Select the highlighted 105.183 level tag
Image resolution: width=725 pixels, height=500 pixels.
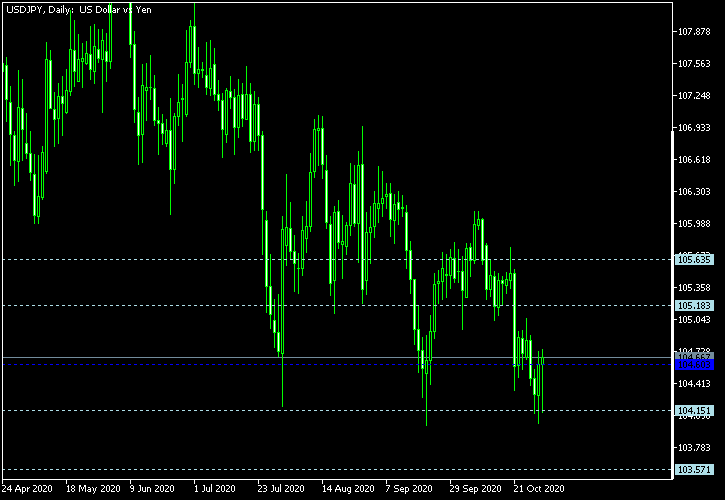(x=694, y=306)
